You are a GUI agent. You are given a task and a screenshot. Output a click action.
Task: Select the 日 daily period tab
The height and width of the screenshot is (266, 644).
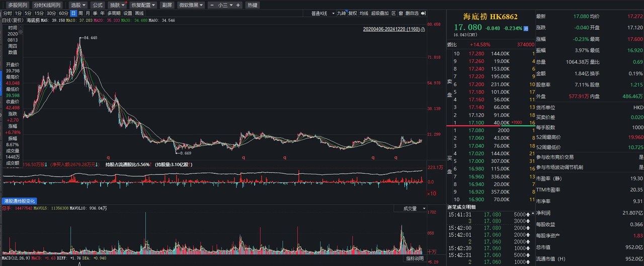click(x=73, y=13)
